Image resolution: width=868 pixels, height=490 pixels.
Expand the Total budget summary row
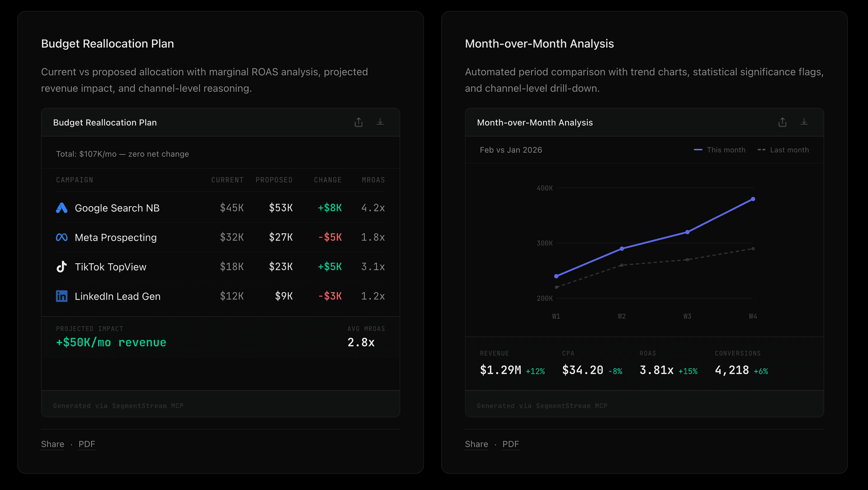tap(123, 154)
